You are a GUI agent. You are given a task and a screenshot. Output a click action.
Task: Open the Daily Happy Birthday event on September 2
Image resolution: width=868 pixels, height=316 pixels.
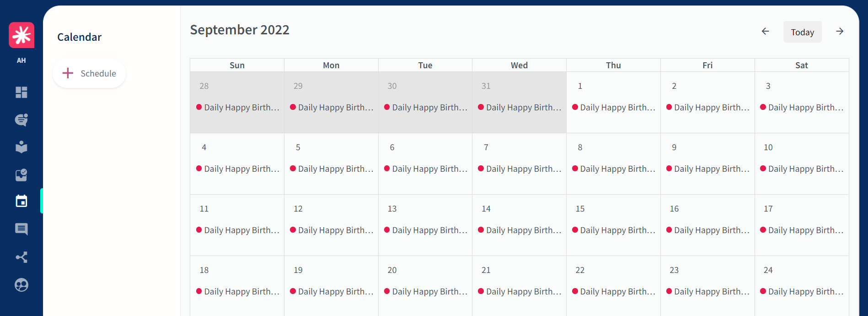coord(707,107)
